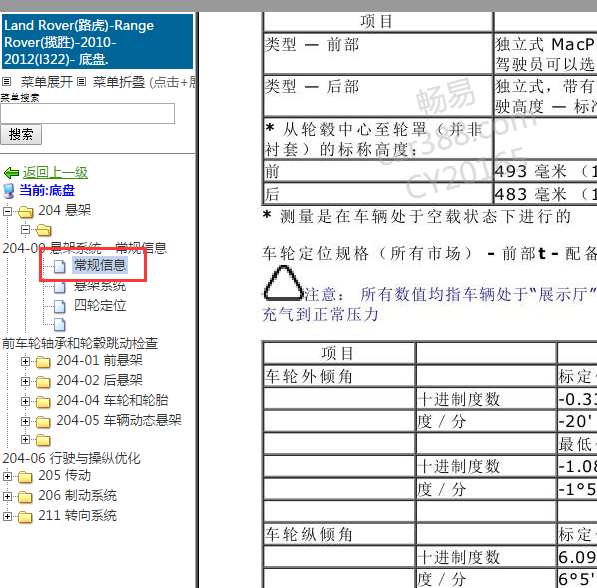Click the open folder icon under 204 悬架

point(43,230)
